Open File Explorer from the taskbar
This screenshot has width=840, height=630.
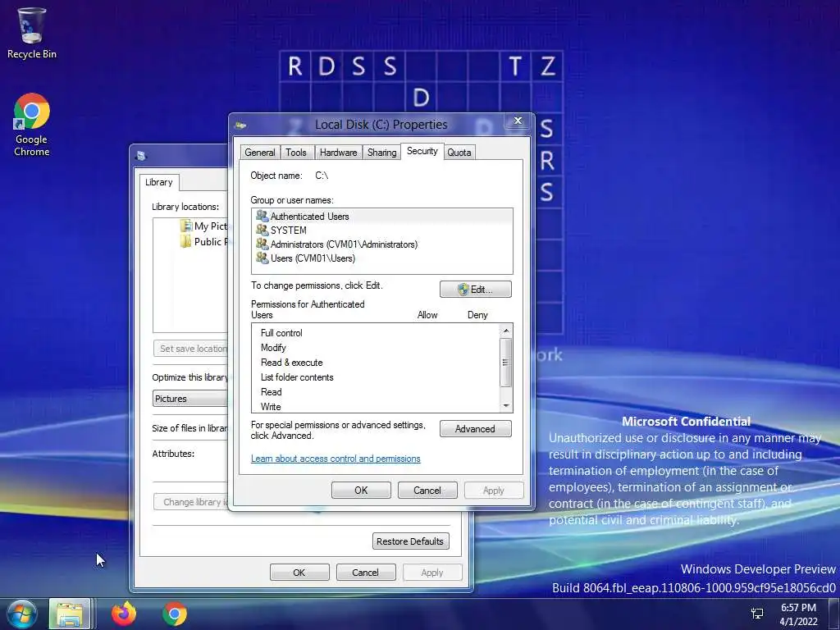(x=70, y=614)
